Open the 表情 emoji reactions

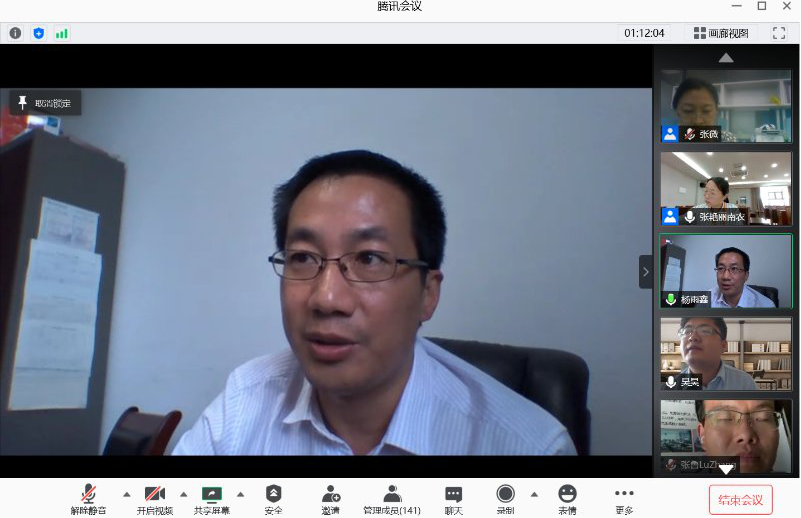[x=567, y=497]
